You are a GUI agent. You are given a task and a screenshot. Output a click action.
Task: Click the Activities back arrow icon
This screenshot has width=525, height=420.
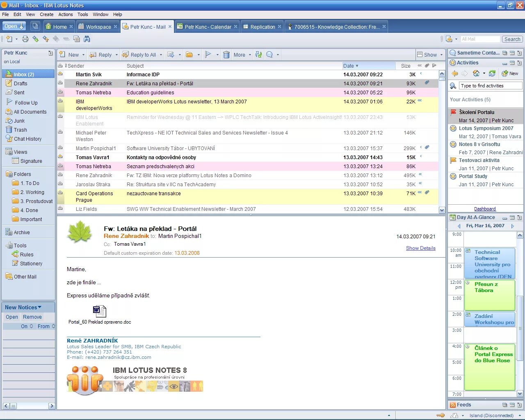coord(455,73)
